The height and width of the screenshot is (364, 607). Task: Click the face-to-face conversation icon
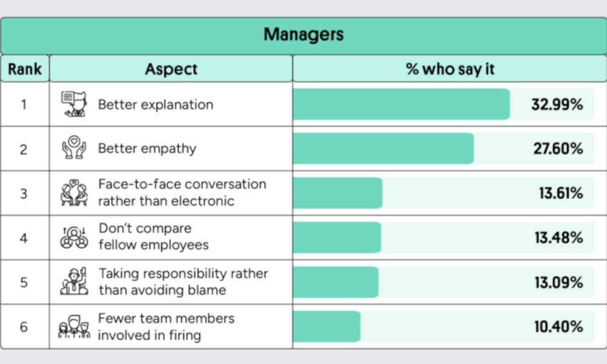coord(74,193)
